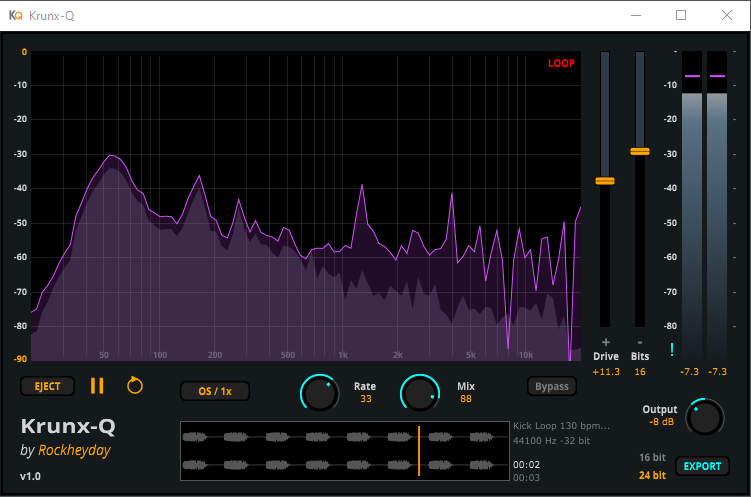Screen dimensions: 751x497
Task: Click the waveform overview display
Action: [x=345, y=451]
